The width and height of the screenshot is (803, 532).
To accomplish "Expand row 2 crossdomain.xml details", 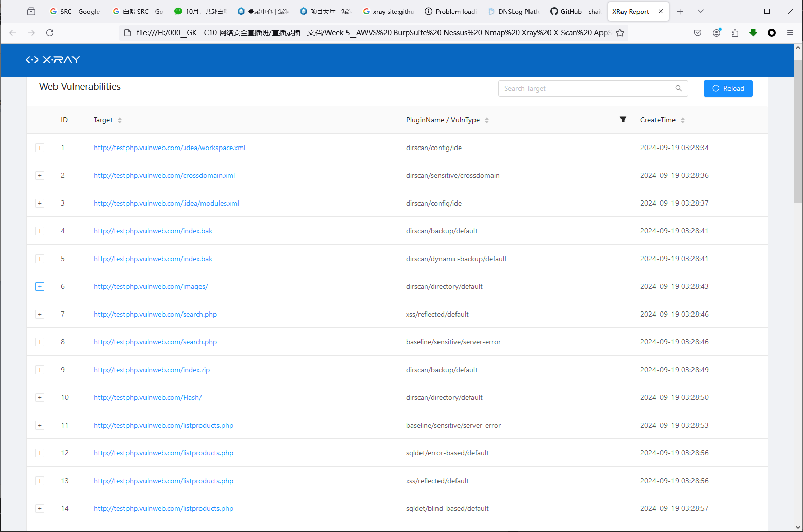I will click(40, 175).
